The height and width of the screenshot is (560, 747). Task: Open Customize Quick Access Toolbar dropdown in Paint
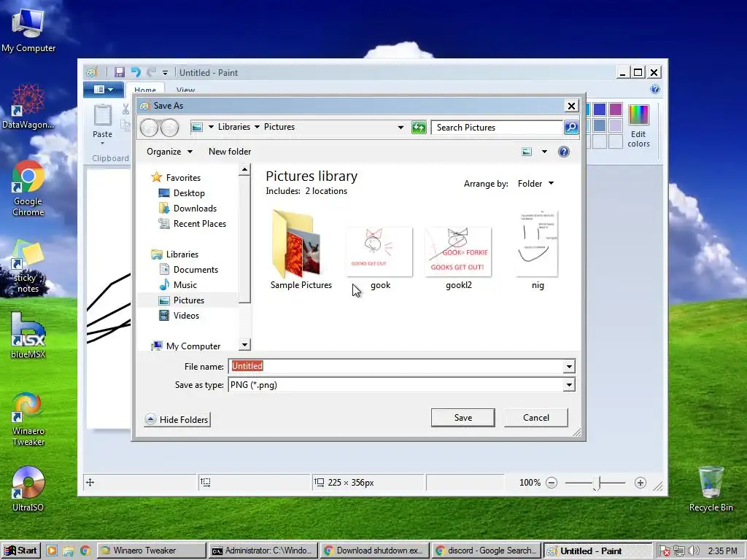coord(165,73)
